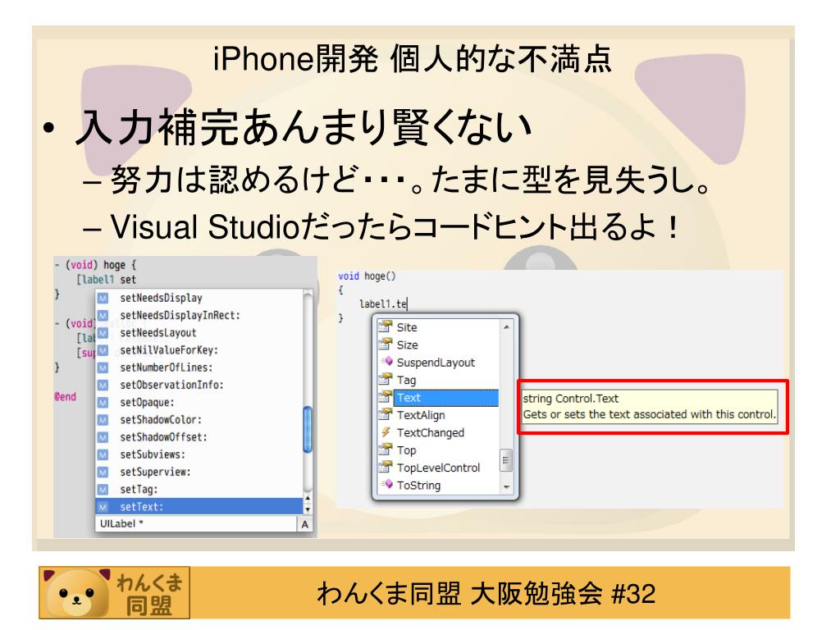Click the slide title iPhone開発 個人的な不満点
This screenshot has width=840, height=630.
click(x=412, y=59)
